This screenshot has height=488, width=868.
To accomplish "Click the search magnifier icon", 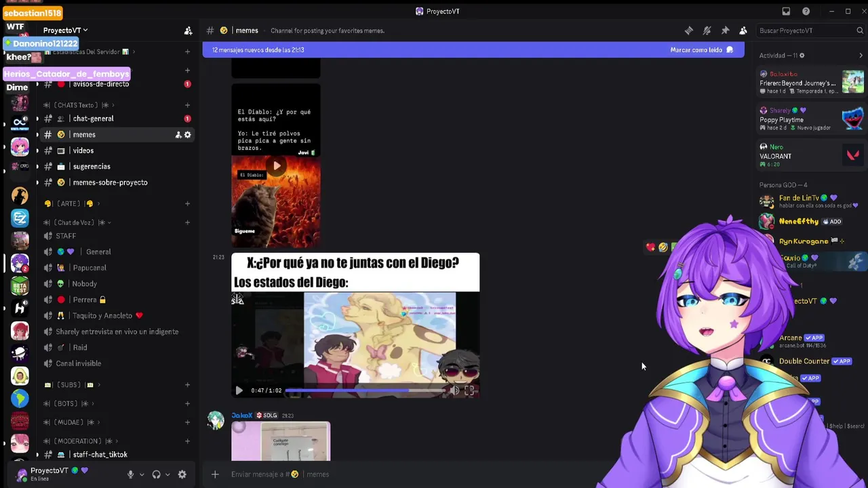I will (860, 30).
